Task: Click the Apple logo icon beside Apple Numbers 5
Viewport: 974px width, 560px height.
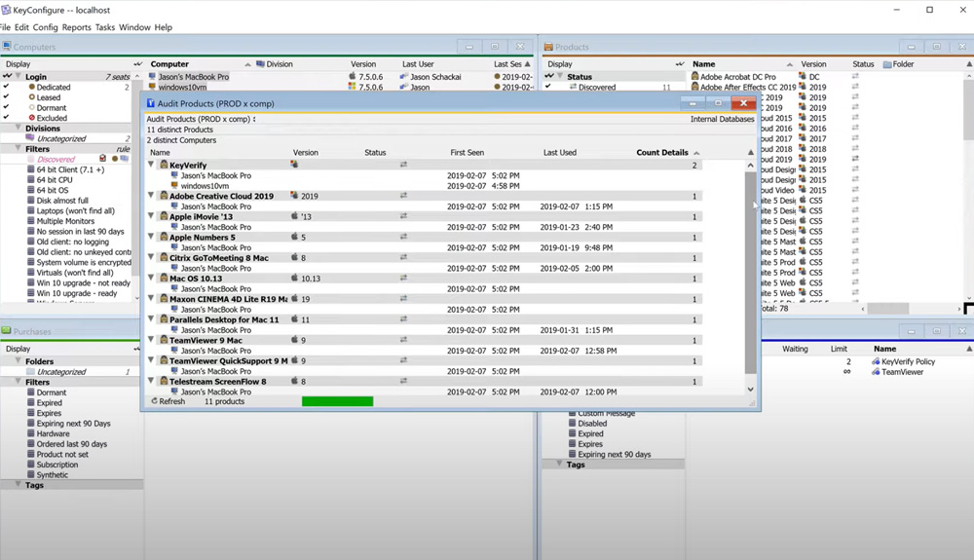Action: coord(294,237)
